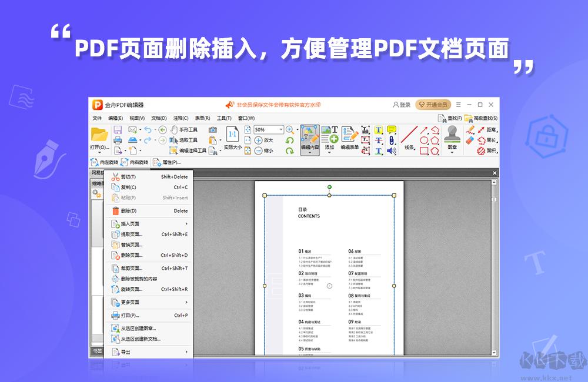This screenshot has width=588, height=382.
Task: Expand the 导出 submenu
Action: click(126, 350)
